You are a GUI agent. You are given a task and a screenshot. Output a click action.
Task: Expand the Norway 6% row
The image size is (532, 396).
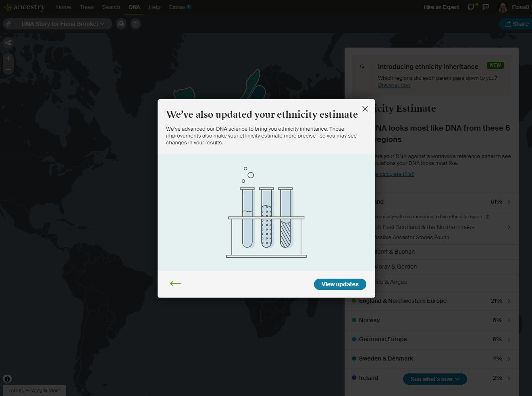(x=432, y=320)
